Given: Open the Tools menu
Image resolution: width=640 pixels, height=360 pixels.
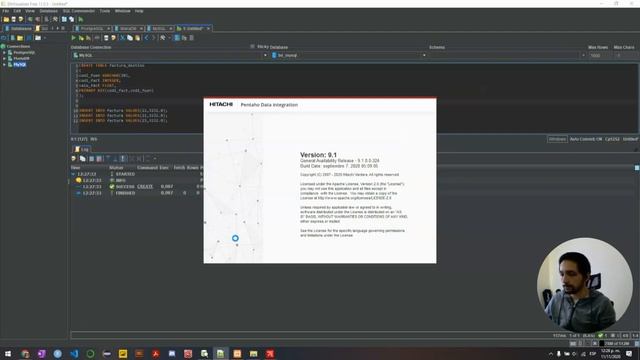Looking at the screenshot, I should click(x=105, y=11).
